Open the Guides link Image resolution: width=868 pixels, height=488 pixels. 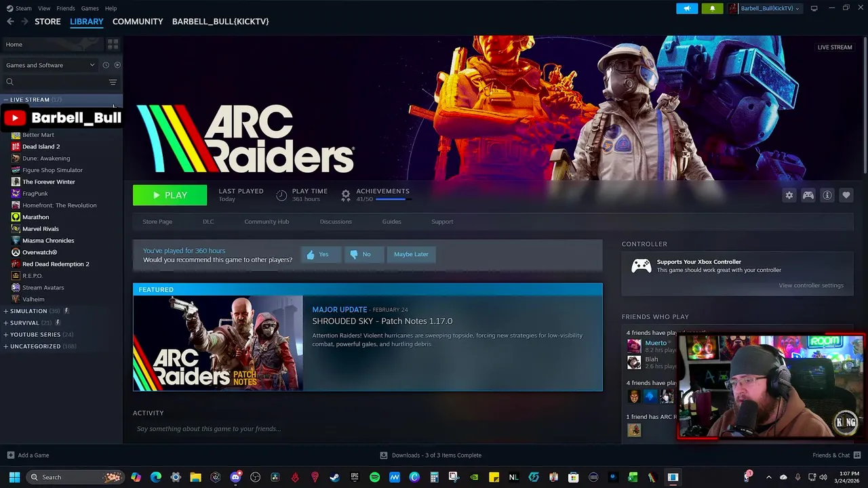[391, 222]
